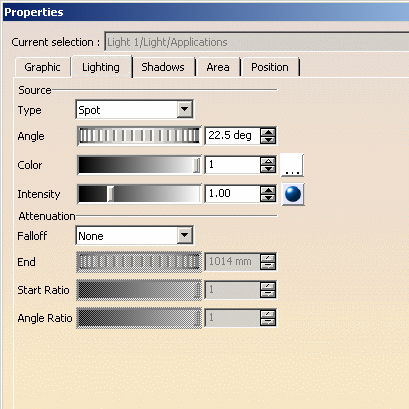Switch to the Graphic tab
The width and height of the screenshot is (409, 409).
42,67
